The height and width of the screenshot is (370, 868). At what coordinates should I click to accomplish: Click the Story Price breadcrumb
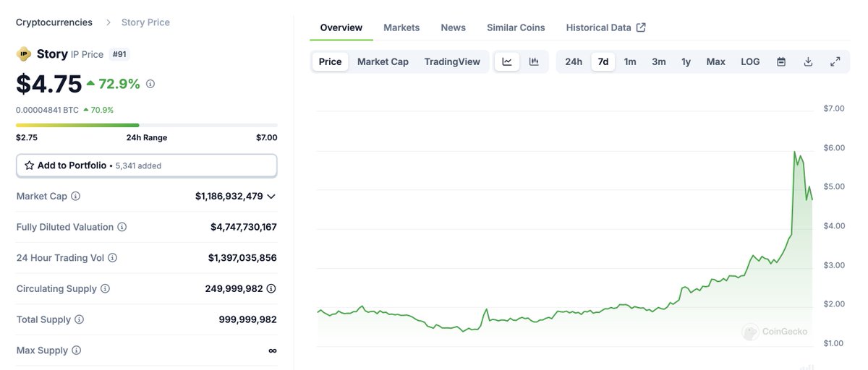coord(145,22)
